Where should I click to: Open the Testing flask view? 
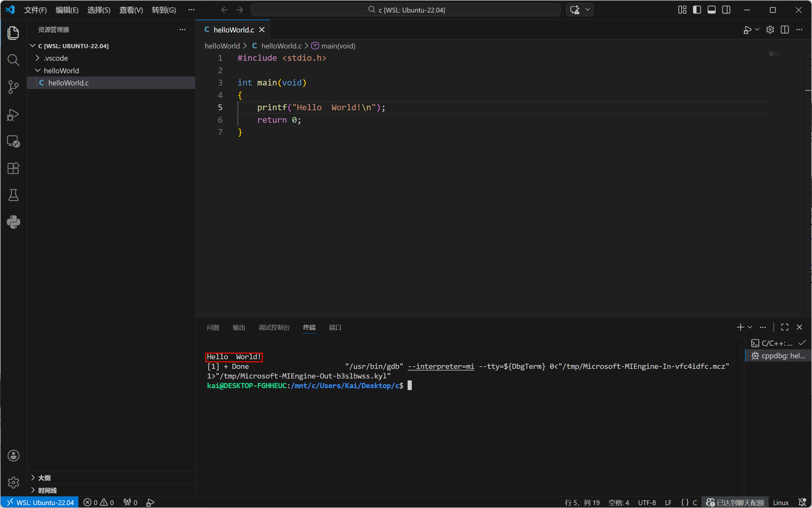coord(13,195)
